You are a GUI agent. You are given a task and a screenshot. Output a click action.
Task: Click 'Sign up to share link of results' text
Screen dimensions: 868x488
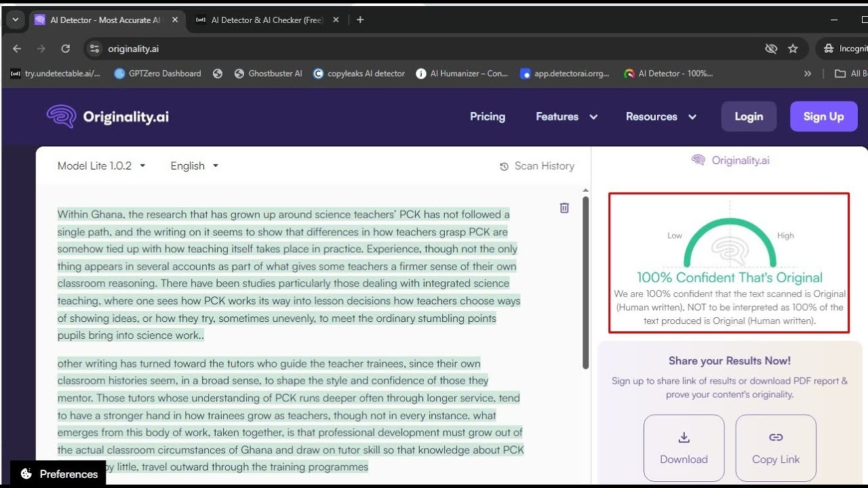pyautogui.click(x=730, y=388)
